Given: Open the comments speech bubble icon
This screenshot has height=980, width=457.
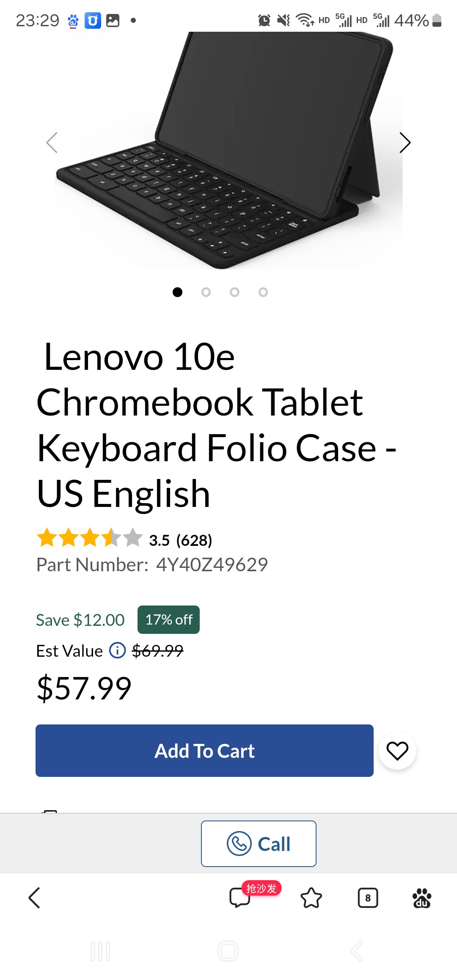Looking at the screenshot, I should point(240,898).
